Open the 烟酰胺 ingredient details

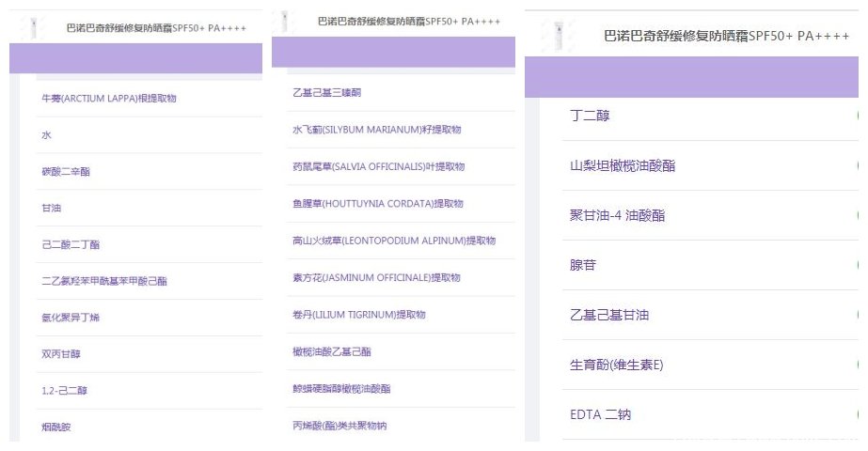56,427
